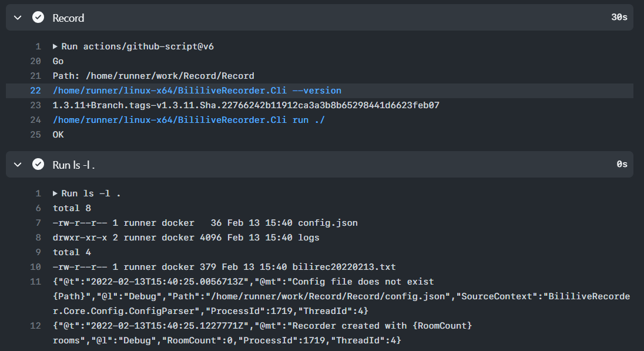Open the Record step header title
Viewport: 644px width, 351px height.
click(68, 18)
